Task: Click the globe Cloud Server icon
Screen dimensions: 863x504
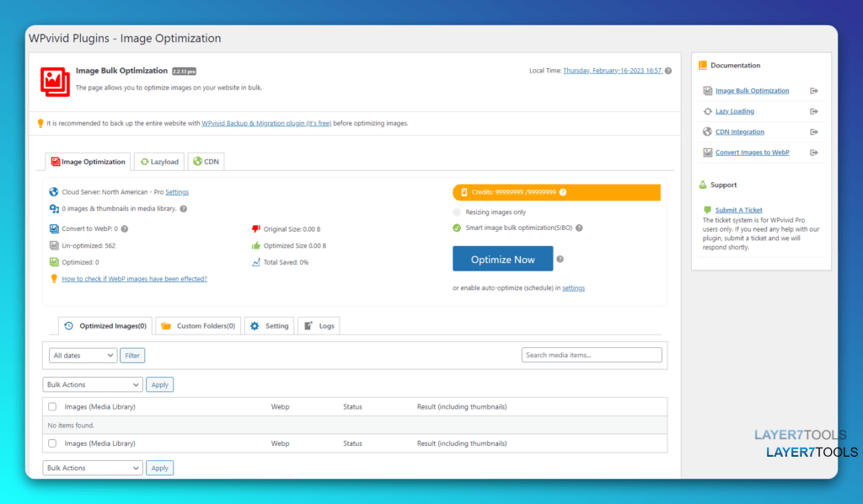Action: click(53, 192)
